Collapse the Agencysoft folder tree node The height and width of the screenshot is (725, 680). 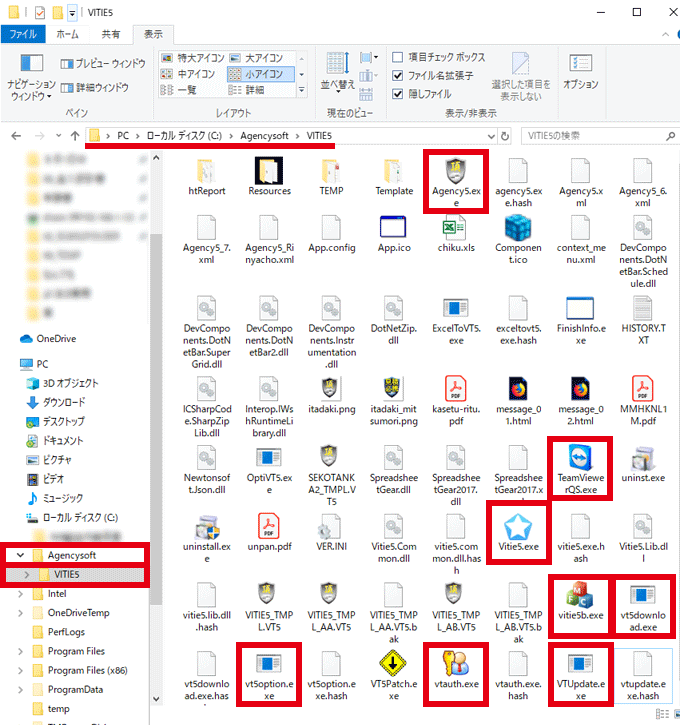[x=22, y=555]
